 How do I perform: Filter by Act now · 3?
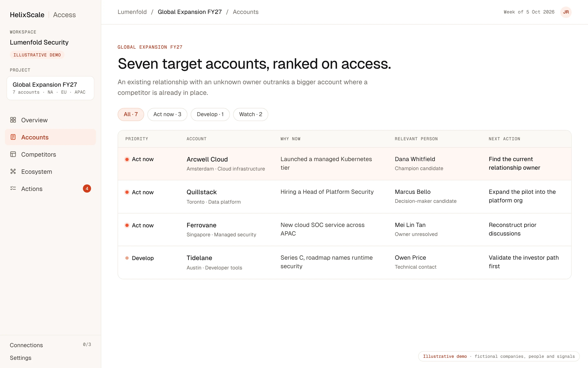(167, 114)
